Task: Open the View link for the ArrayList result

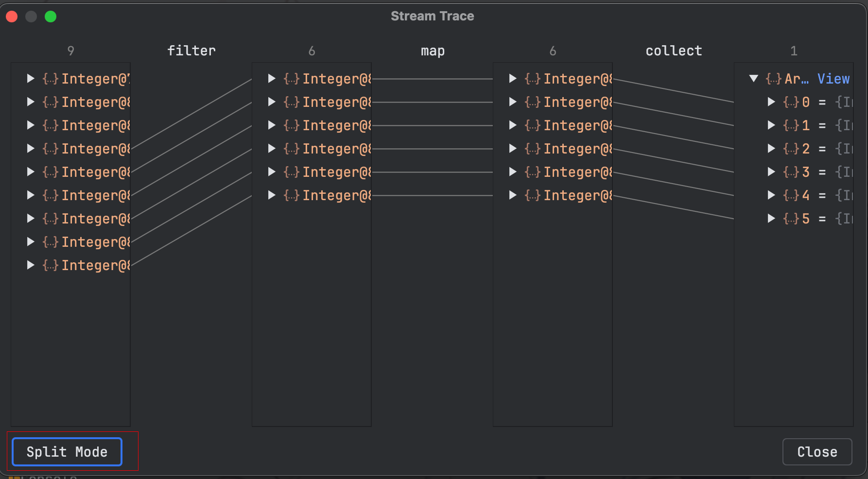Action: [x=833, y=79]
